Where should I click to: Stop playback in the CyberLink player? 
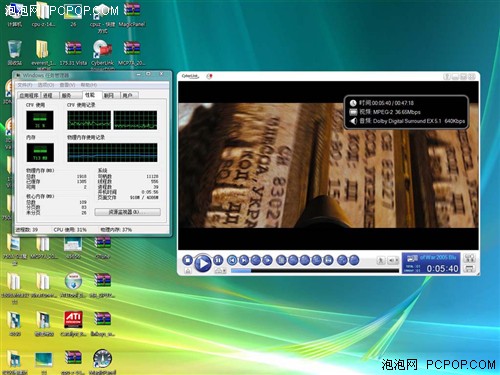tap(188, 260)
